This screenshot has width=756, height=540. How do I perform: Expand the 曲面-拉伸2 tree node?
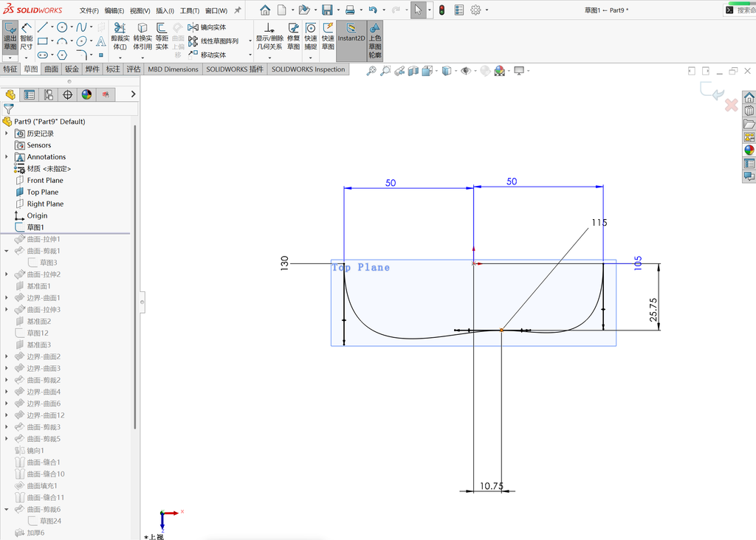[x=6, y=274]
